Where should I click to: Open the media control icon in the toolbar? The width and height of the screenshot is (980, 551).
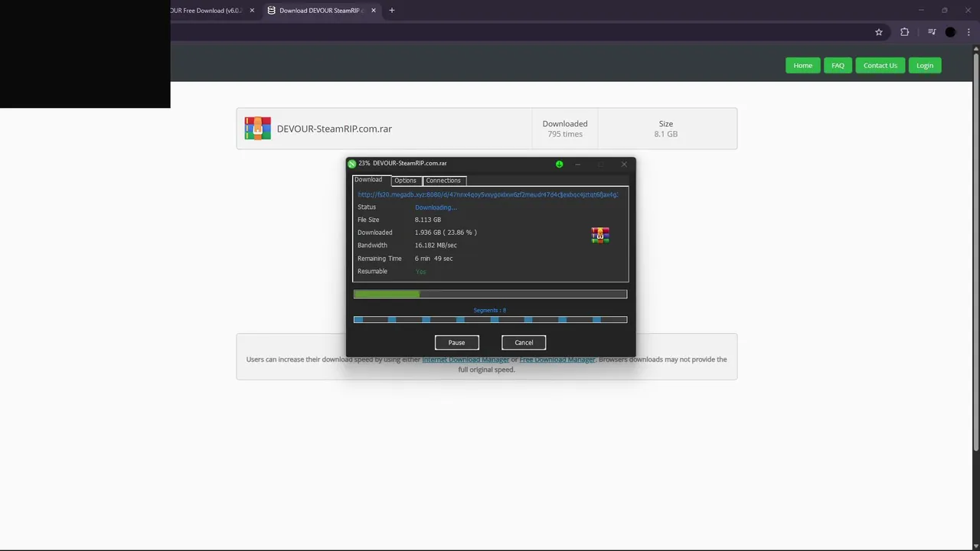[932, 32]
